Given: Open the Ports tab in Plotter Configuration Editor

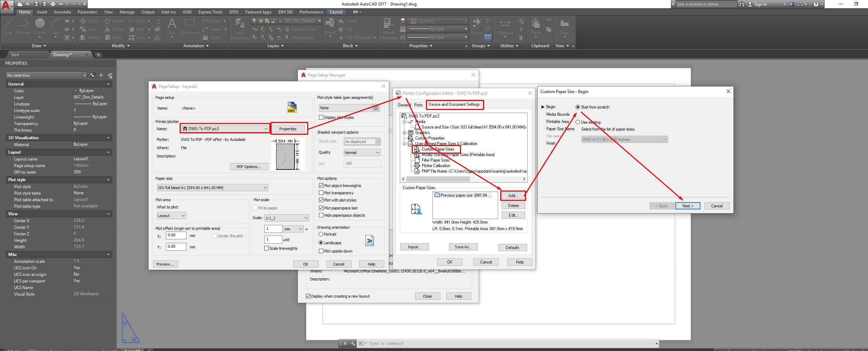Looking at the screenshot, I should (418, 105).
